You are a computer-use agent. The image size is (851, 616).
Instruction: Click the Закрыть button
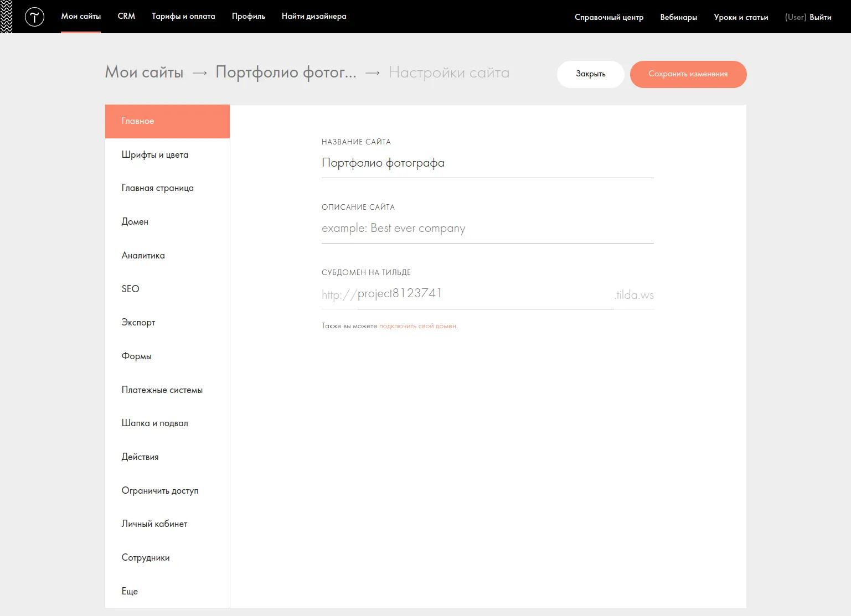click(x=590, y=74)
